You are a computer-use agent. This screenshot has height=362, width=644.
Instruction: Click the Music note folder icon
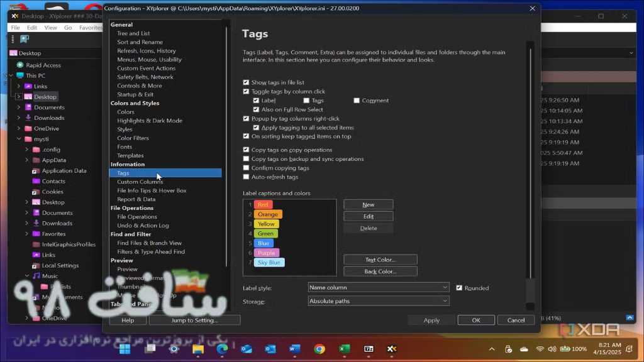[x=36, y=276]
